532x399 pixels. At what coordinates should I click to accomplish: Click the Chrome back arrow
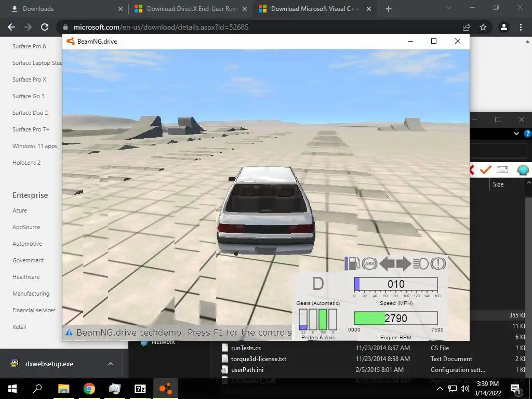[11, 27]
